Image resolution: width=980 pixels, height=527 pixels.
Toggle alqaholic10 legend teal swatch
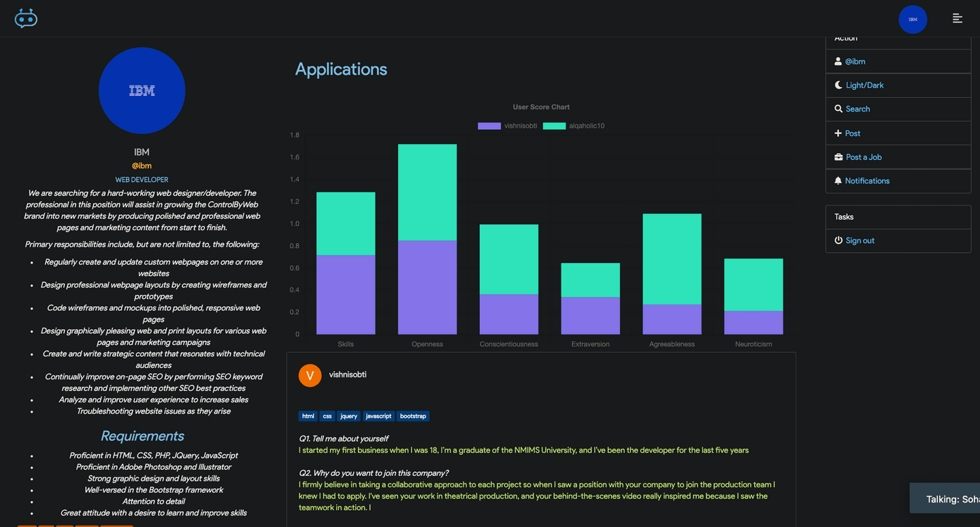554,126
